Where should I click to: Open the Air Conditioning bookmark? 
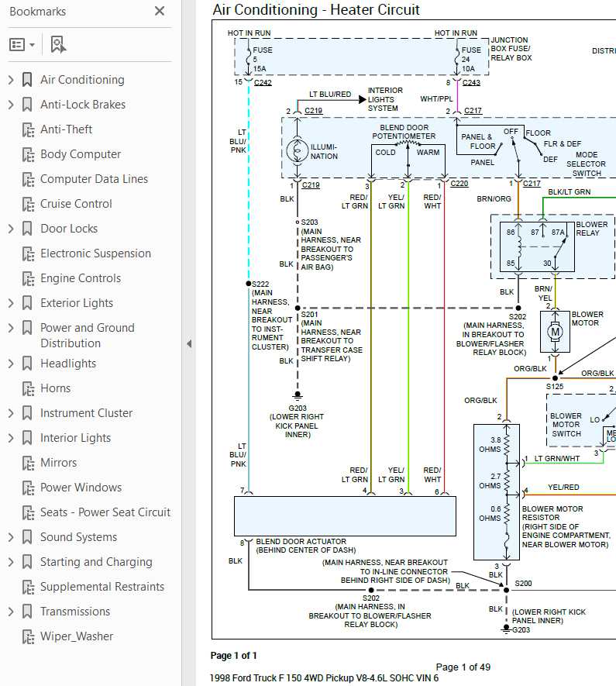pos(82,80)
